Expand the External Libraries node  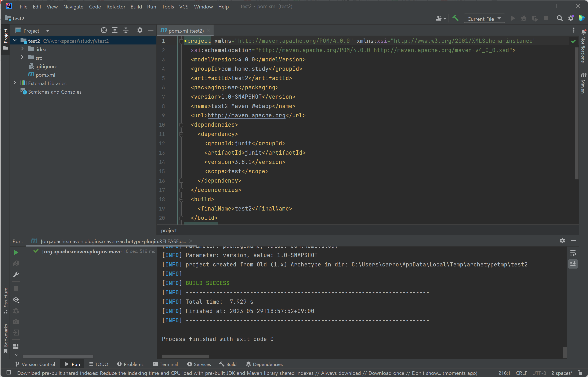(15, 83)
